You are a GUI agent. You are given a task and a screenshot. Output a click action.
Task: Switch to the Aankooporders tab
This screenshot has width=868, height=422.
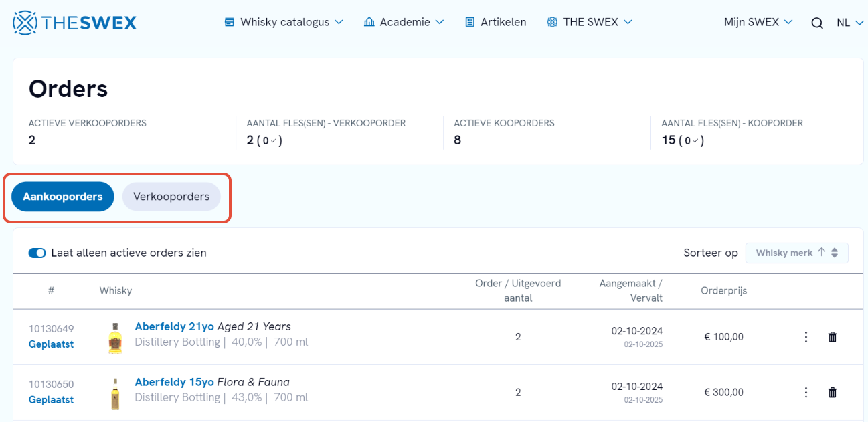[x=63, y=197]
